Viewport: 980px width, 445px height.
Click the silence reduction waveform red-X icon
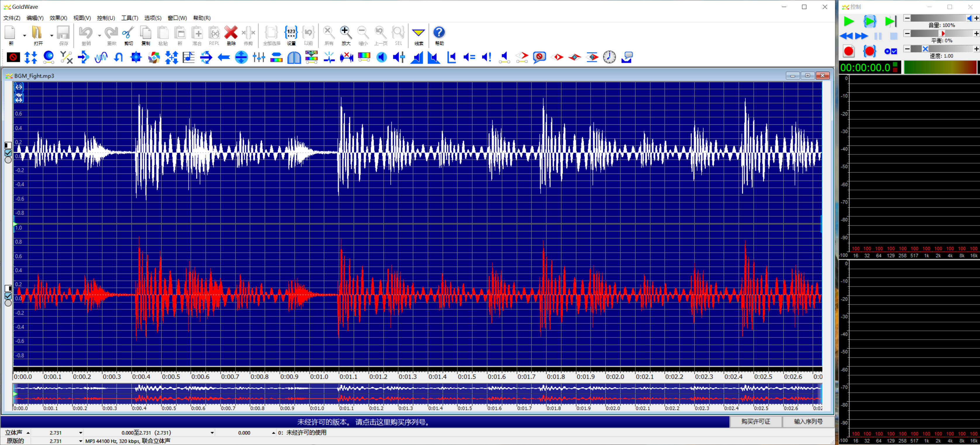pyautogui.click(x=347, y=57)
